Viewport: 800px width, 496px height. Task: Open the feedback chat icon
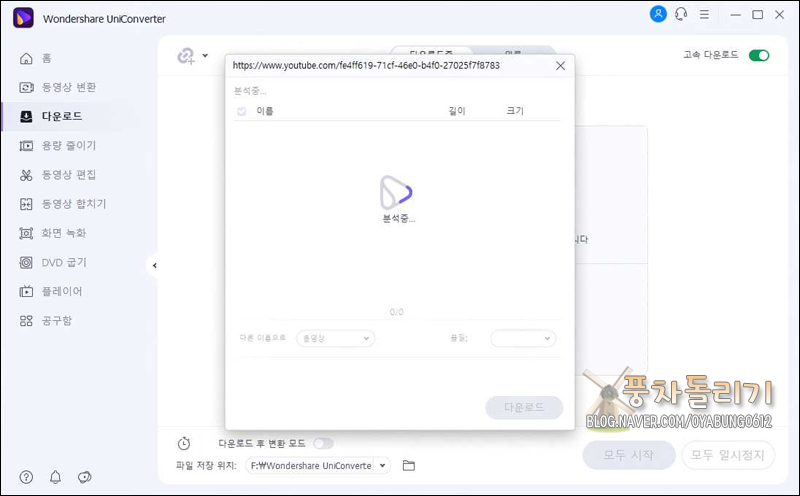[x=84, y=477]
